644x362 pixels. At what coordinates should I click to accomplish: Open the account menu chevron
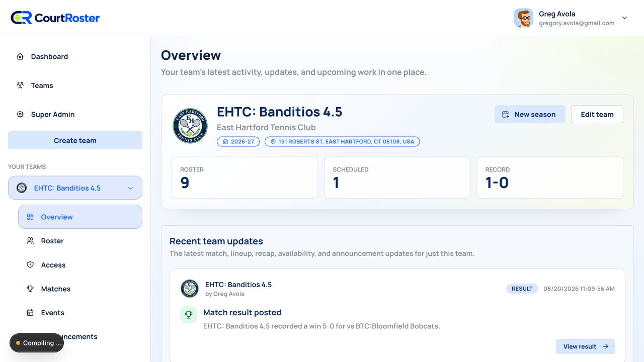pyautogui.click(x=625, y=18)
